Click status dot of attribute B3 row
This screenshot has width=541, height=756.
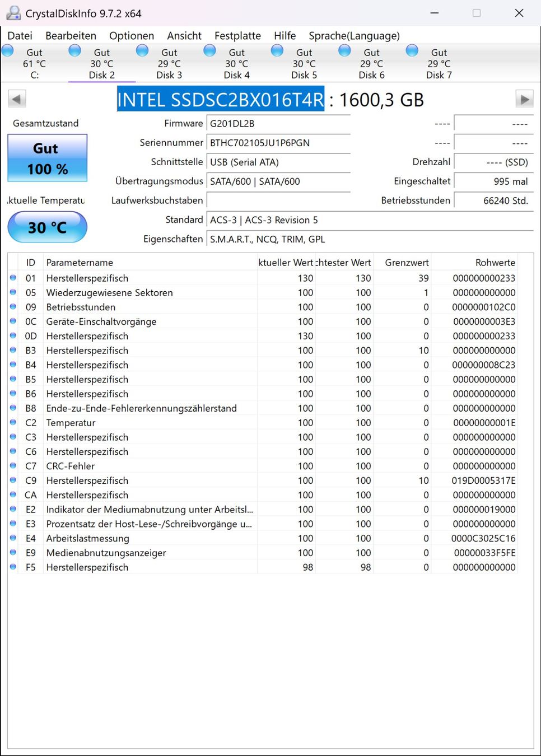tap(13, 350)
